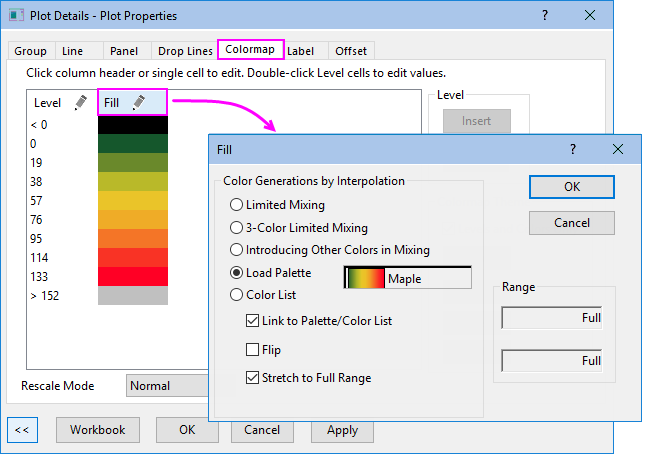Close the Fill dialog window
The width and height of the screenshot is (650, 454).
[x=618, y=148]
